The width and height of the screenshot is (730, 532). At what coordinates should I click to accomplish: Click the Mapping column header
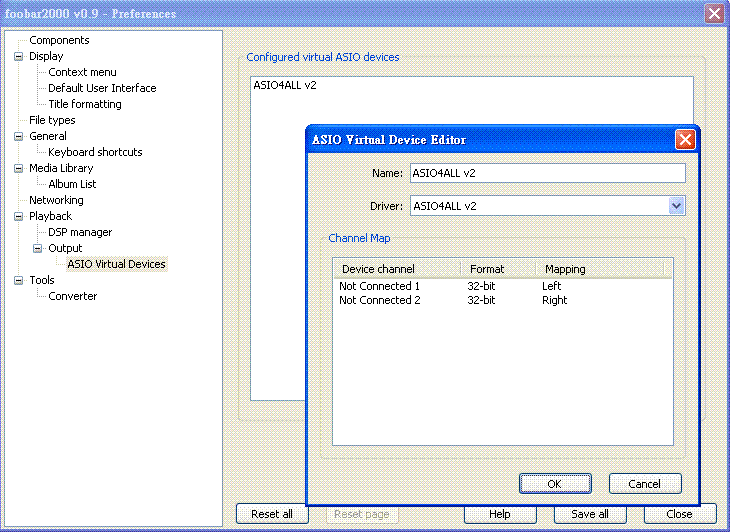click(599, 269)
